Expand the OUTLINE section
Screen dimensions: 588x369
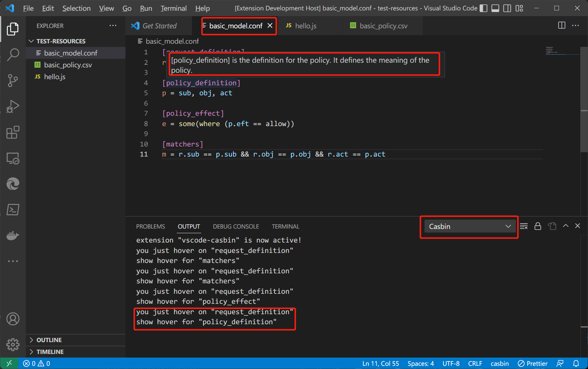pyautogui.click(x=76, y=340)
